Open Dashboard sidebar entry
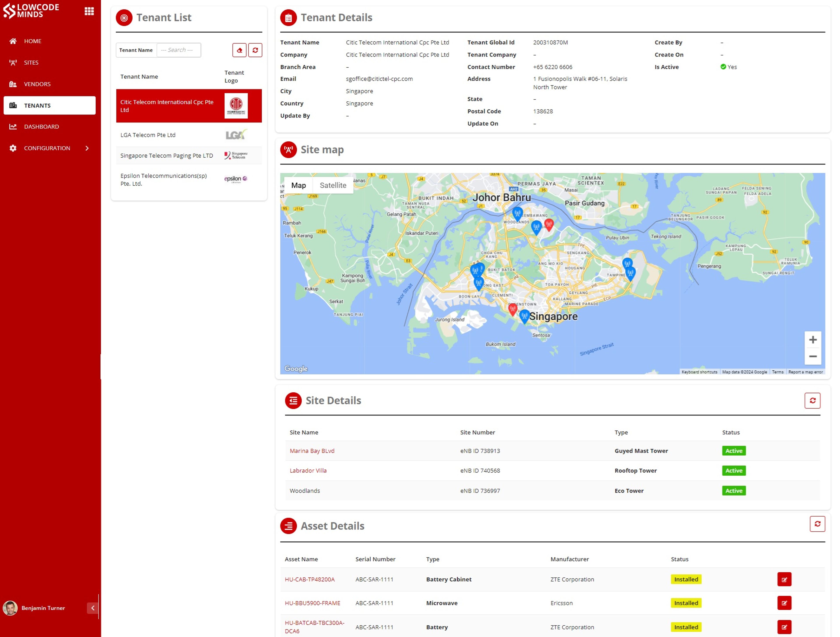Screen dimensions: 840x637 coord(50,127)
